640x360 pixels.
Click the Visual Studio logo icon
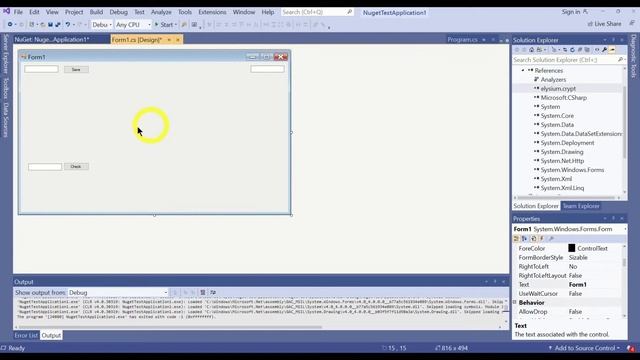coord(7,11)
